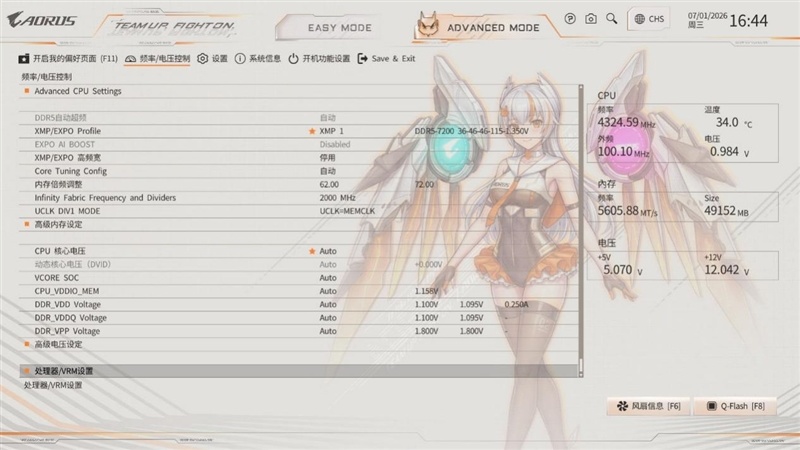Screen dimensions: 800x450
Task: Open the search magnifier icon
Action: pyautogui.click(x=612, y=19)
